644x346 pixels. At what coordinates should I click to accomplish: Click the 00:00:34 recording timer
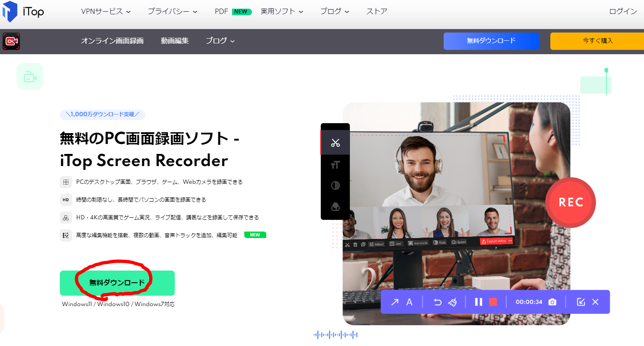(x=529, y=302)
